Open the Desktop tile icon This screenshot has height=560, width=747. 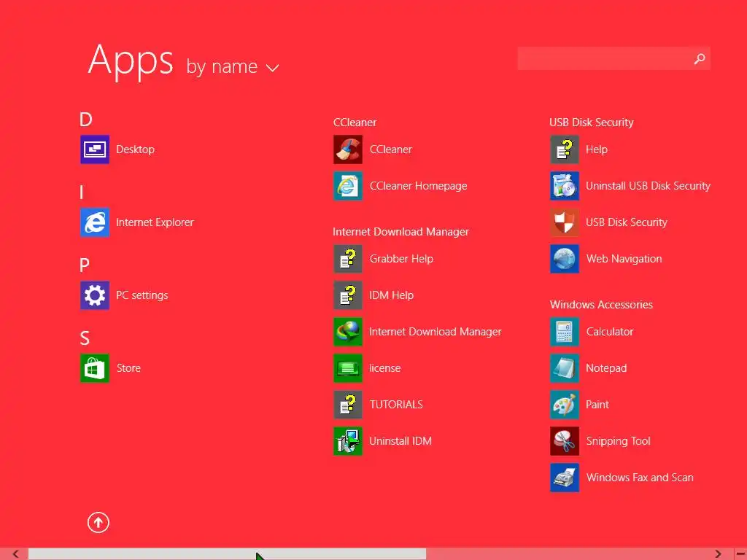pos(94,149)
